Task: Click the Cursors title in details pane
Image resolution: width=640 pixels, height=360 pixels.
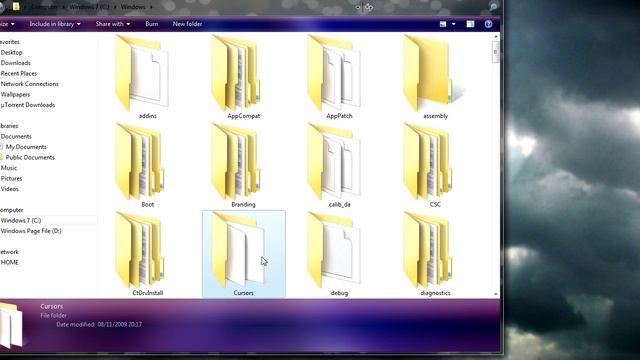Action: tap(51, 306)
